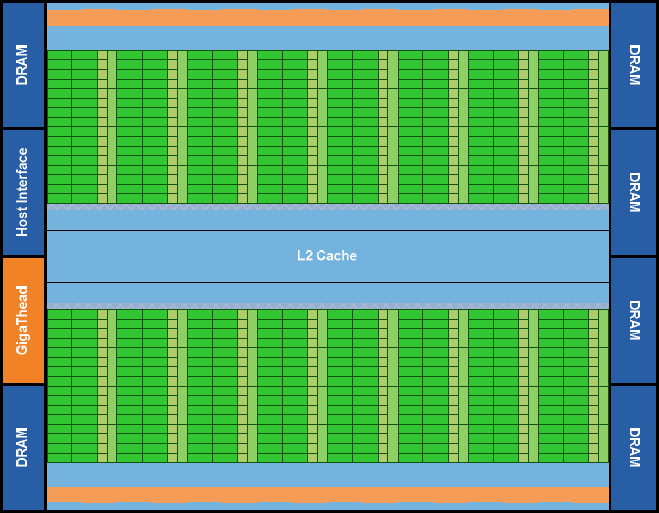Select the topmost DRAM block on right side
Image resolution: width=659 pixels, height=513 pixels.
(633, 65)
